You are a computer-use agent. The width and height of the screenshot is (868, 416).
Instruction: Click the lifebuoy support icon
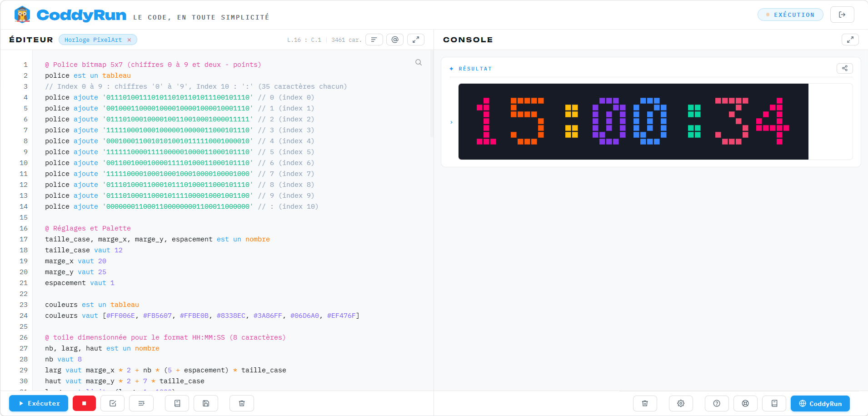(745, 403)
